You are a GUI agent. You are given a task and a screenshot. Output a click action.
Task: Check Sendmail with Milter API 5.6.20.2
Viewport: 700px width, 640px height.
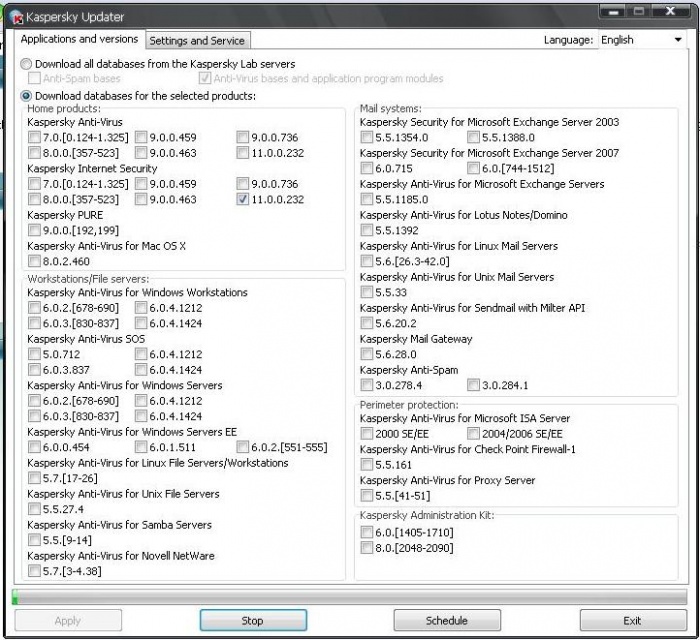pos(367,323)
